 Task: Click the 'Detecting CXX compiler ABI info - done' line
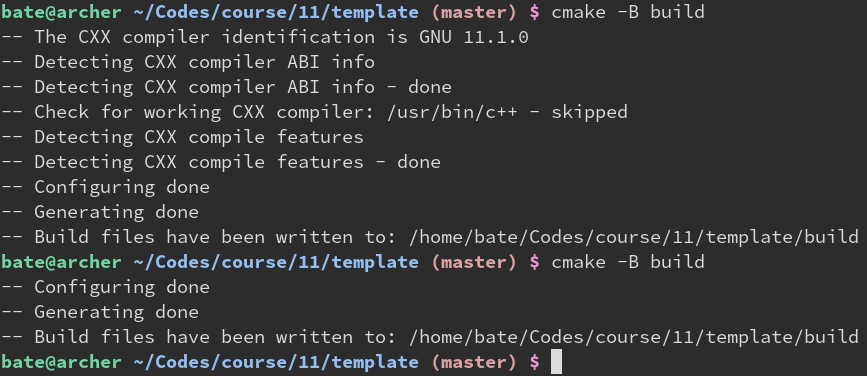coord(226,87)
